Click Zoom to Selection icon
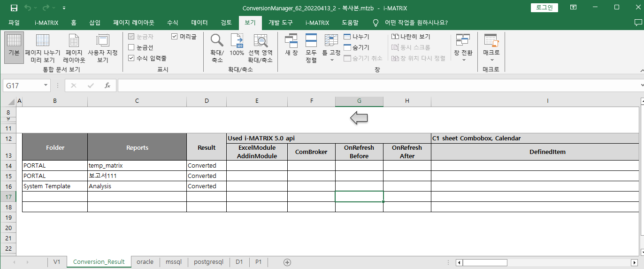Screen dimensions: 644x269 pyautogui.click(x=260, y=40)
